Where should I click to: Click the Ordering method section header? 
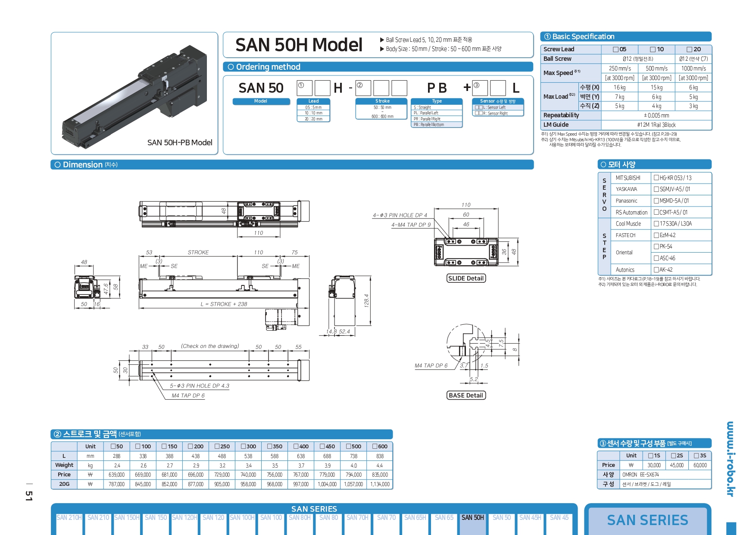tap(378, 67)
